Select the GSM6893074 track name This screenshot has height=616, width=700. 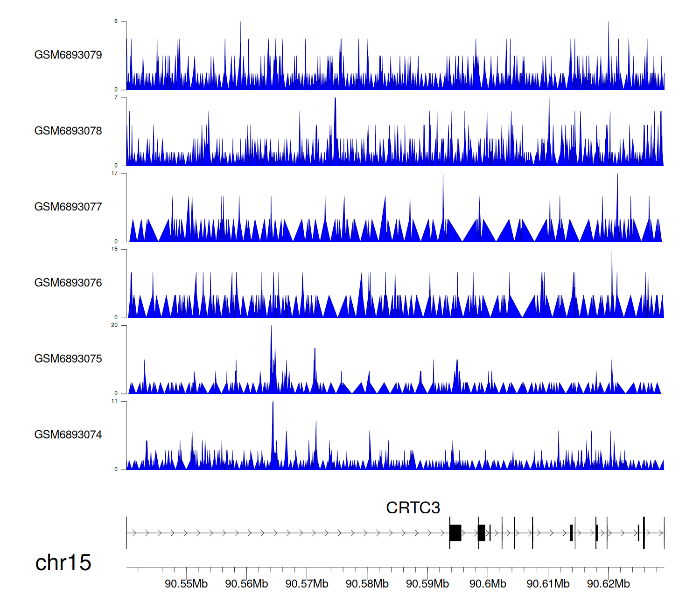pyautogui.click(x=68, y=435)
